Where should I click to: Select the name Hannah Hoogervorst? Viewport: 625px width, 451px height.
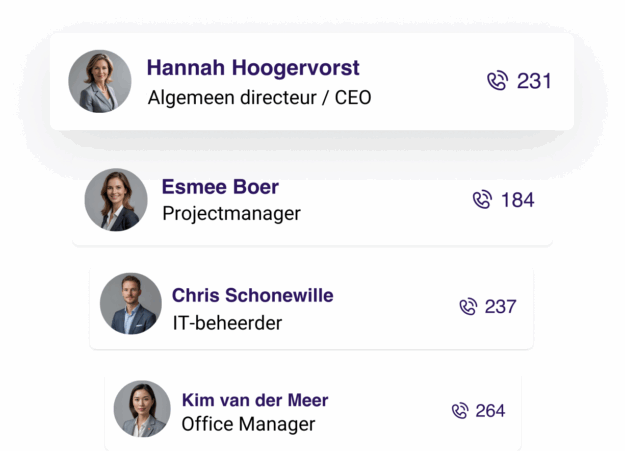(x=253, y=67)
